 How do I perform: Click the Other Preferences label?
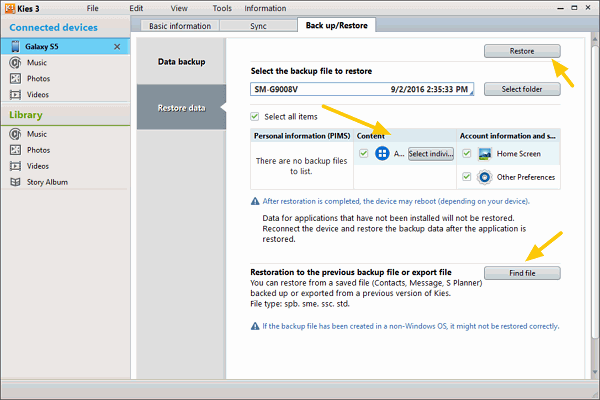526,177
